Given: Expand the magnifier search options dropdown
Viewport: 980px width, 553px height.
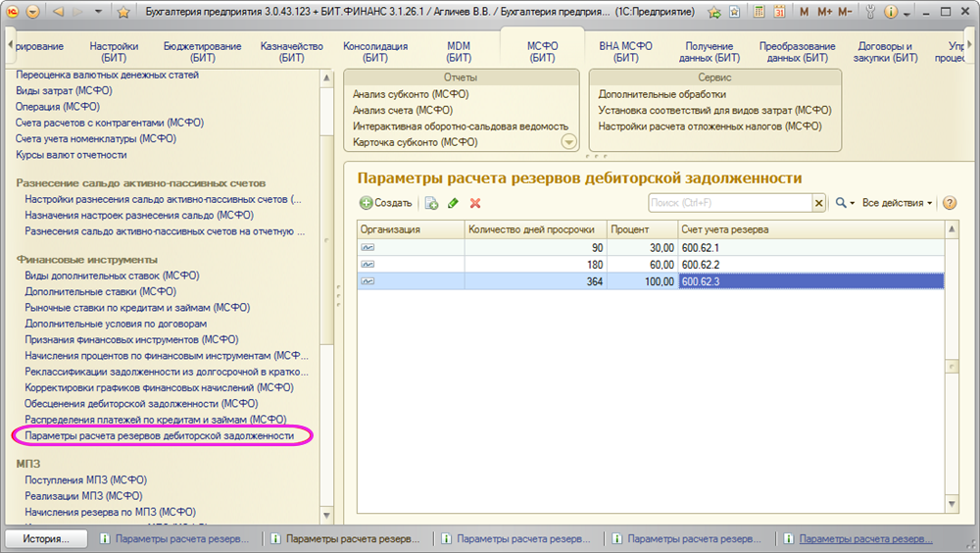Looking at the screenshot, I should pos(844,203).
